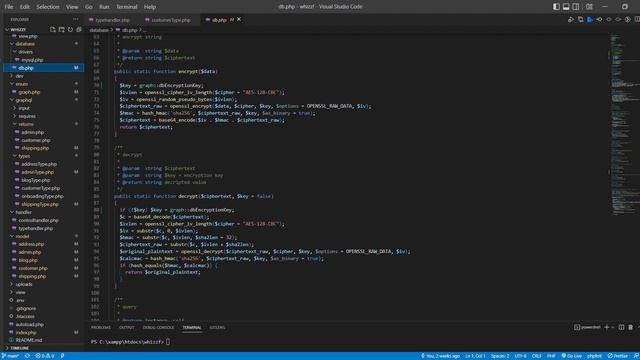
Task: Open Customize Layout icon in title bar
Action: coord(589,7)
